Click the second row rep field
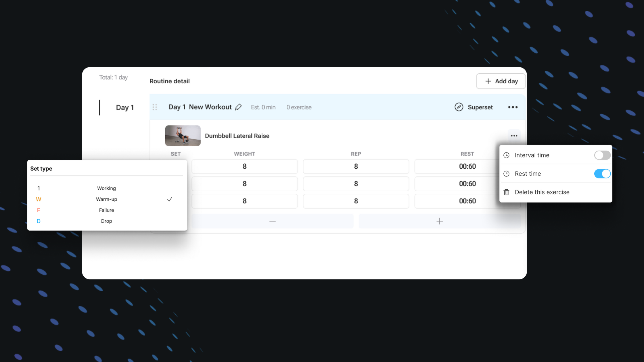This screenshot has width=644, height=362. click(x=356, y=184)
